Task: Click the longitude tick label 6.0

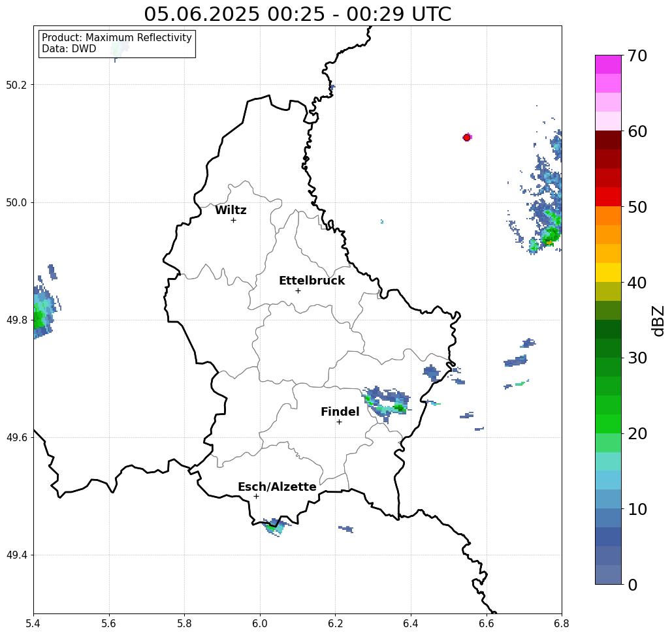Action: click(x=260, y=623)
